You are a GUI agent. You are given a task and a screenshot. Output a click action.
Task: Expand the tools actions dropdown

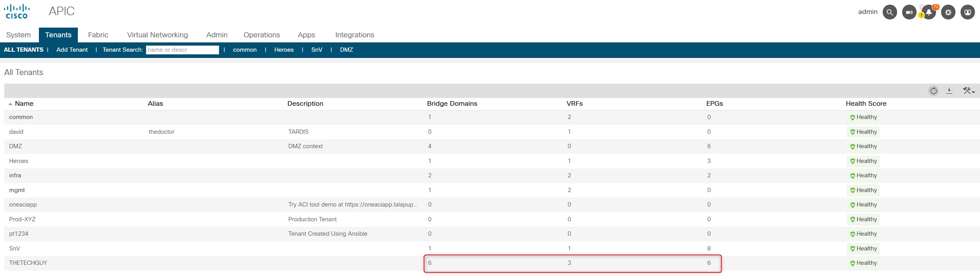968,91
